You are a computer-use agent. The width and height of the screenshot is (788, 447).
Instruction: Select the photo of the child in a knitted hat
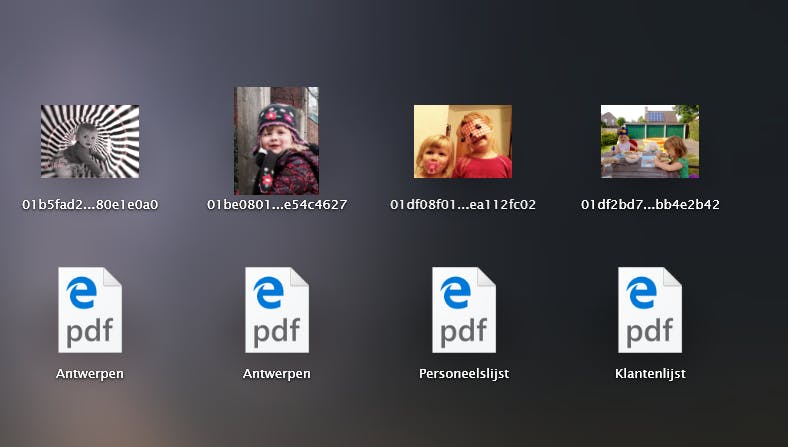pyautogui.click(x=276, y=141)
